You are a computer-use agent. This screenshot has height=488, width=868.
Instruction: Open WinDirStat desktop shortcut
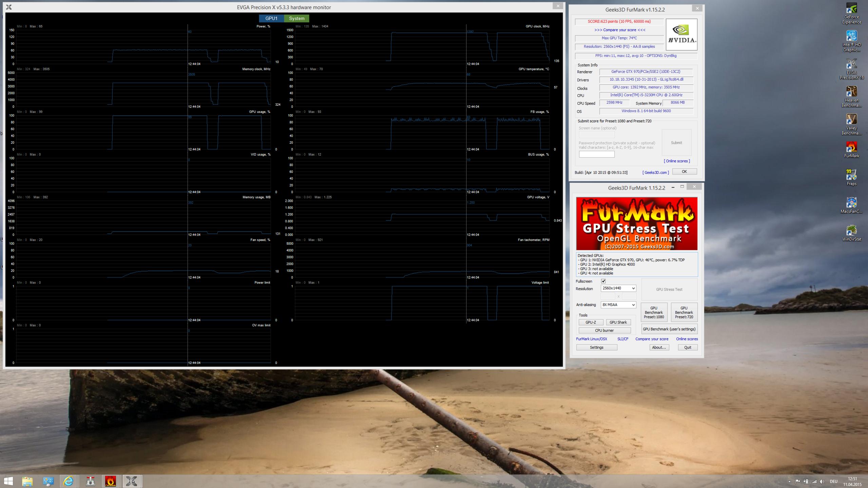pos(851,232)
